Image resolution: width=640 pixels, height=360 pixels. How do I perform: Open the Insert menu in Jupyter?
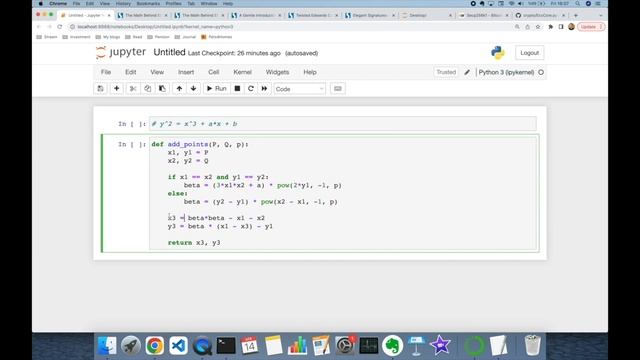point(186,72)
